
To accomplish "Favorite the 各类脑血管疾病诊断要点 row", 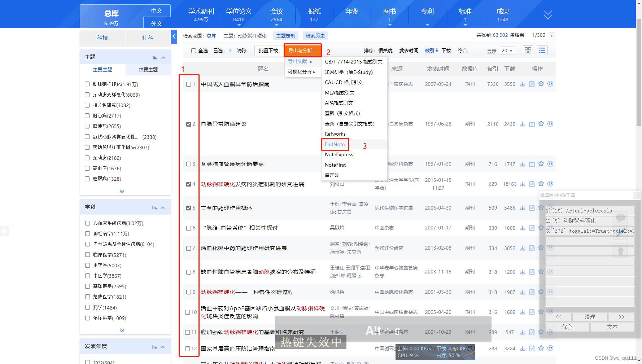I will point(541,164).
